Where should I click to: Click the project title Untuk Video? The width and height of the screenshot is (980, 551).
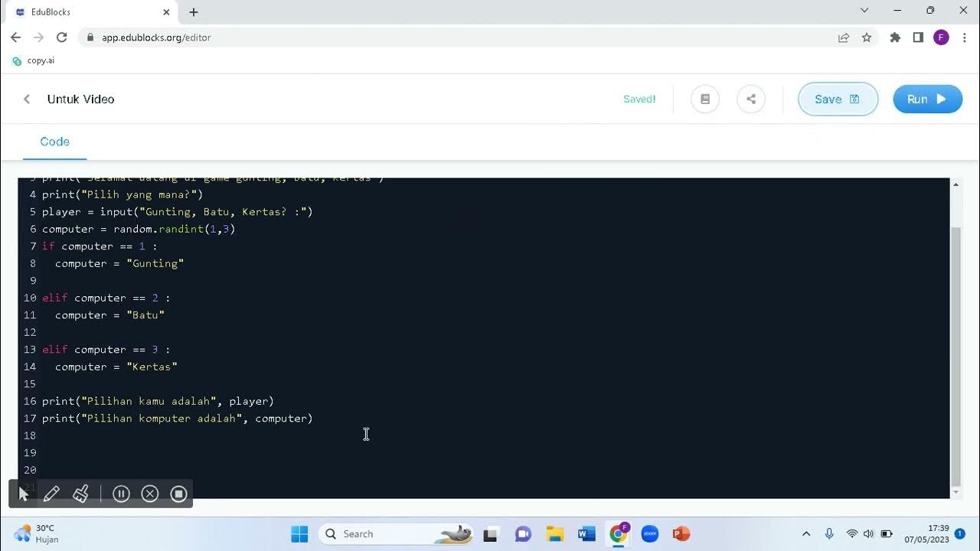tap(80, 99)
